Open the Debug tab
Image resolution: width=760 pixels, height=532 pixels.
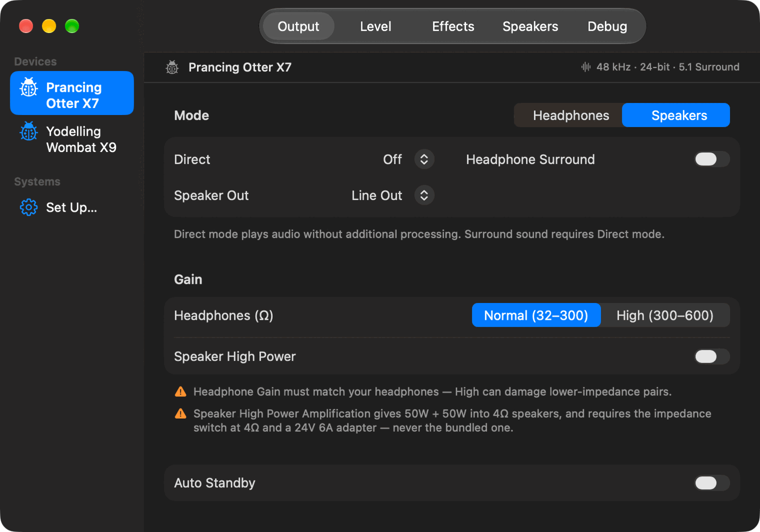(607, 26)
